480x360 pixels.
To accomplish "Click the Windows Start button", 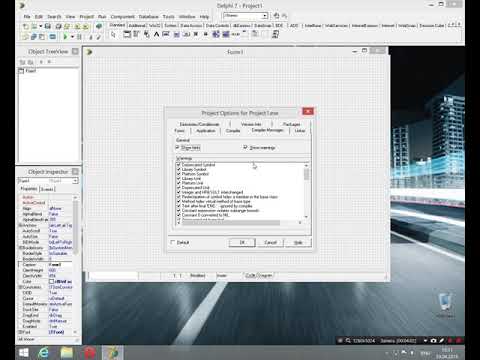I will [23, 353].
